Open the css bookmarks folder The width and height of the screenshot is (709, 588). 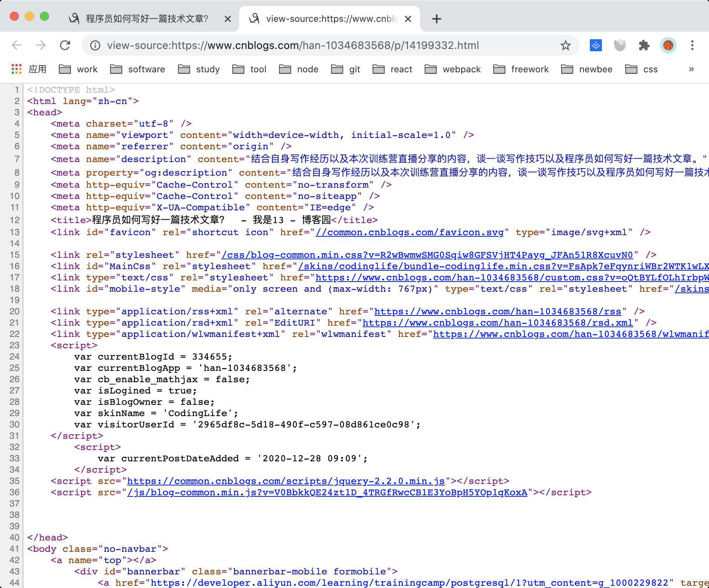[x=641, y=69]
